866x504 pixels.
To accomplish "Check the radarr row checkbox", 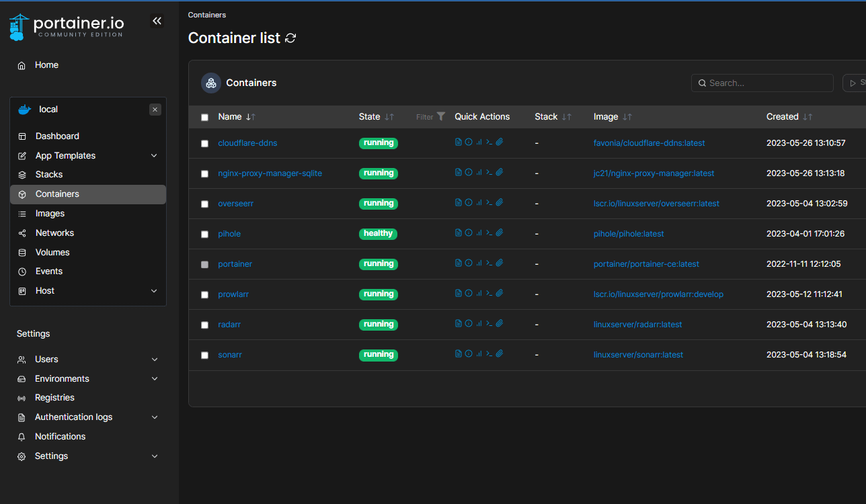I will pyautogui.click(x=205, y=325).
